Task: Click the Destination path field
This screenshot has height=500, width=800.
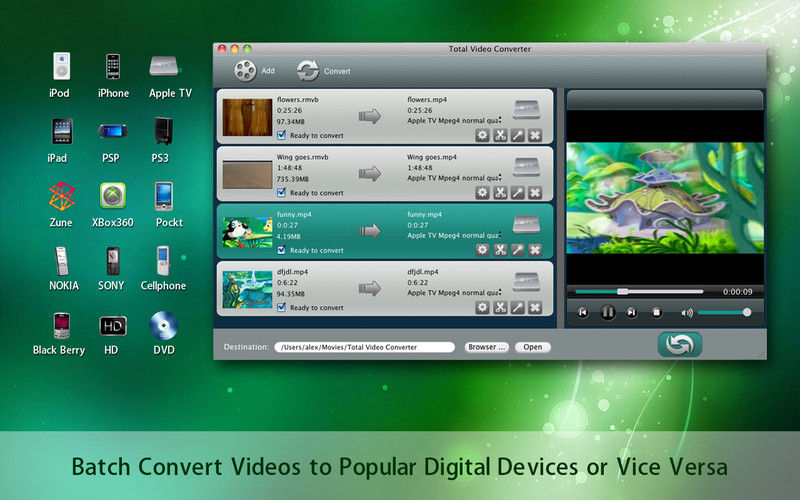Action: pos(364,347)
